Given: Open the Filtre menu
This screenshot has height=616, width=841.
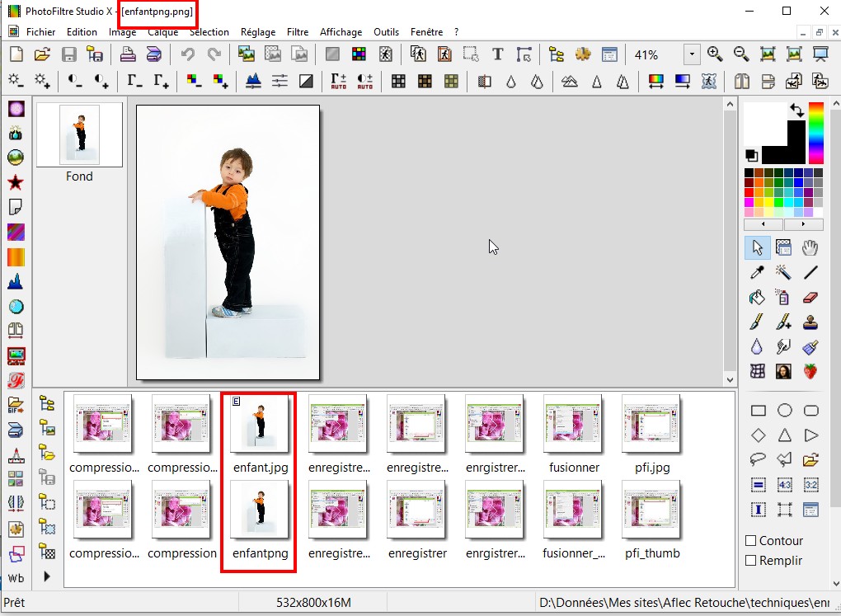Looking at the screenshot, I should pos(298,32).
